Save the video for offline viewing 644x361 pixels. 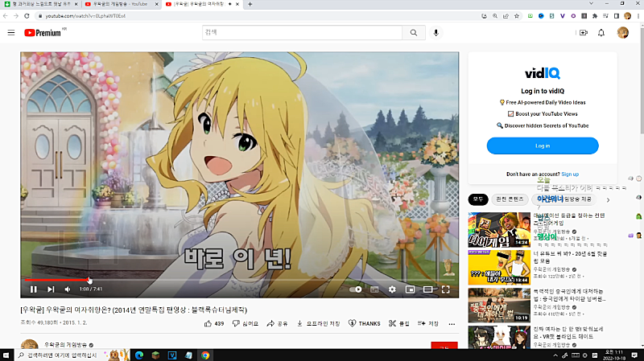pyautogui.click(x=318, y=324)
